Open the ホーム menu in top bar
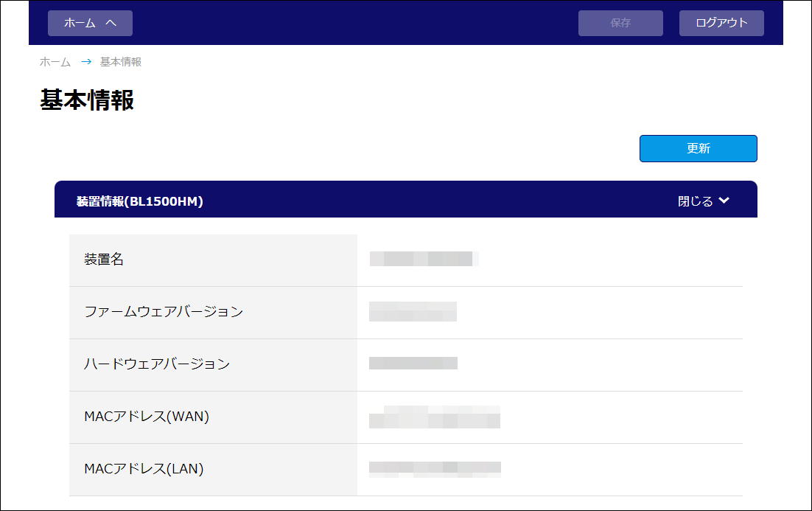The height and width of the screenshot is (511, 812). 90,23
